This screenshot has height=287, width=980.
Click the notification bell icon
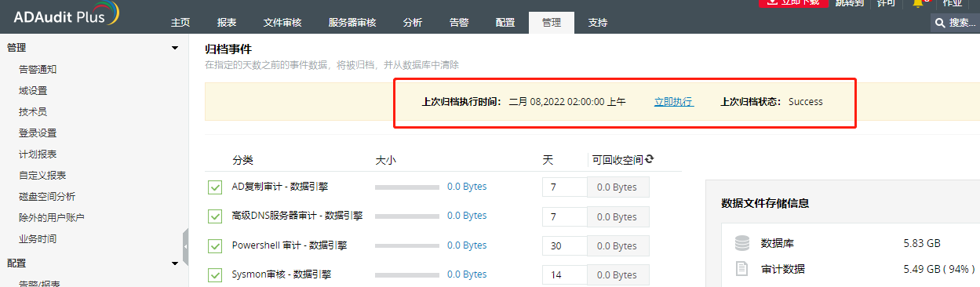click(918, 4)
